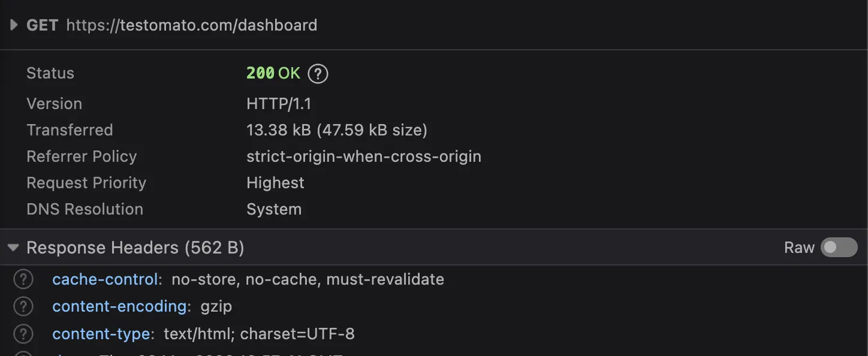The width and height of the screenshot is (868, 356).
Task: Click the Highest request priority value
Action: coord(275,182)
